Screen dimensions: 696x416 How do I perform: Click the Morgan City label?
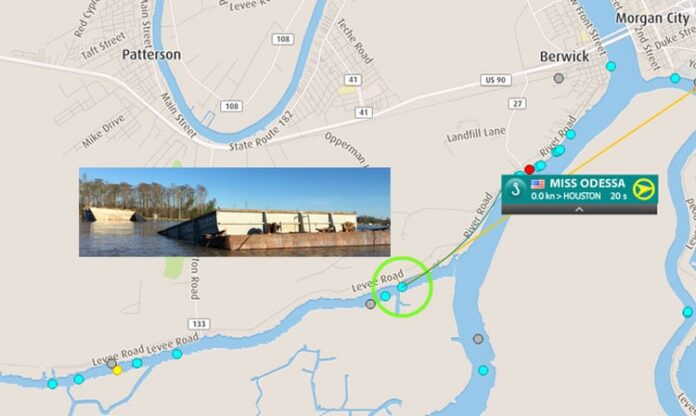pos(652,19)
